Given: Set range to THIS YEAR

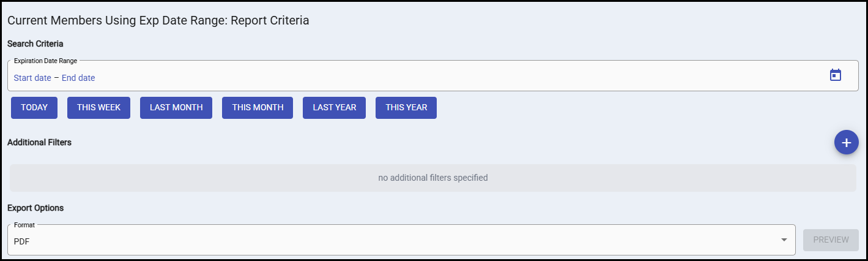Looking at the screenshot, I should tap(406, 108).
